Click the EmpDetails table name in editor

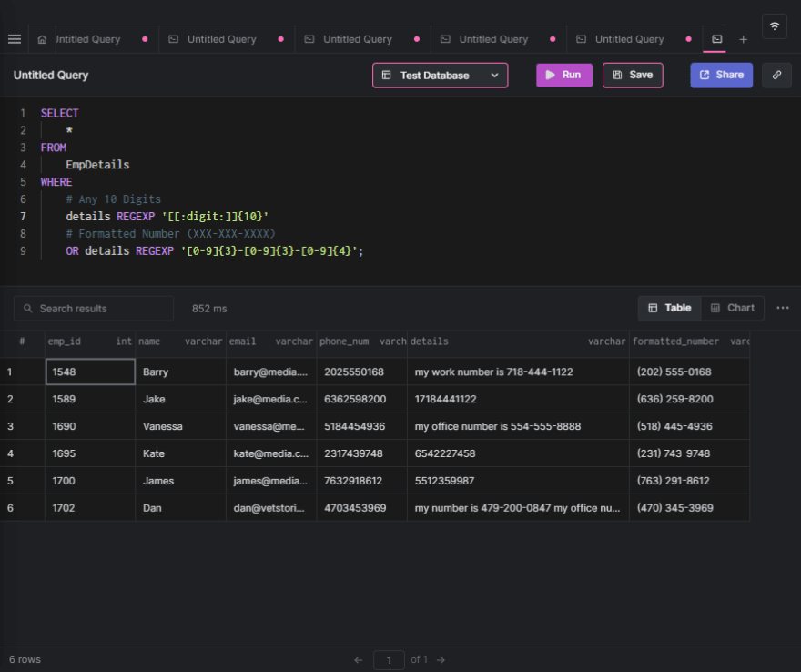point(97,165)
